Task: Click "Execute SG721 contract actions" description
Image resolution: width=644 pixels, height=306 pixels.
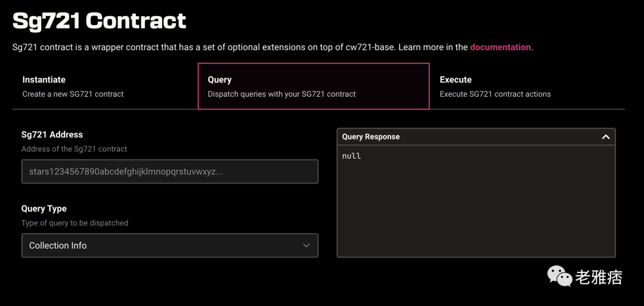Action: (x=495, y=94)
